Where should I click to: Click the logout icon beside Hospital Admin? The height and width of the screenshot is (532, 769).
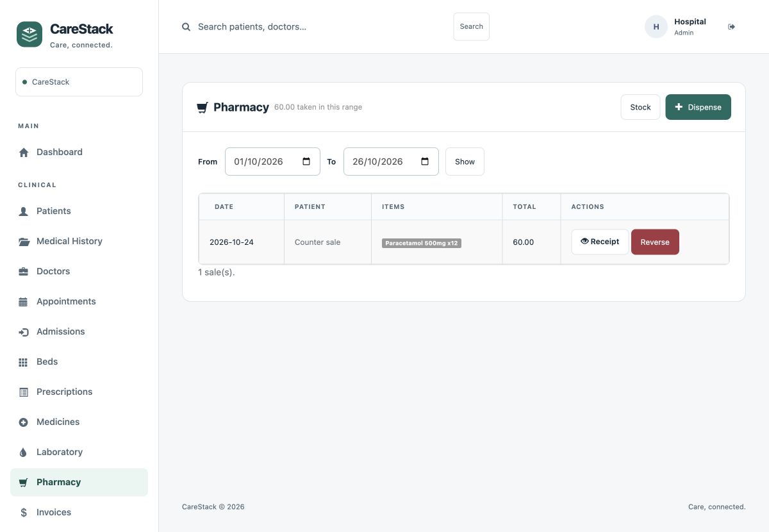pos(731,27)
